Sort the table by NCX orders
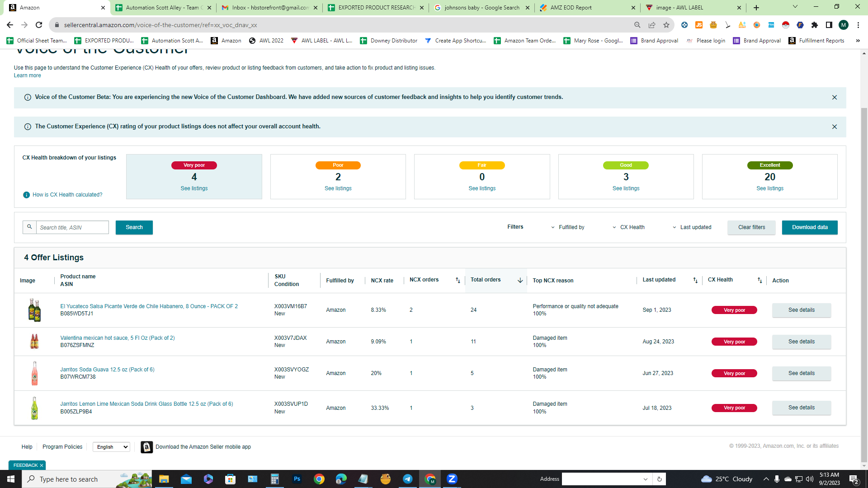 458,280
